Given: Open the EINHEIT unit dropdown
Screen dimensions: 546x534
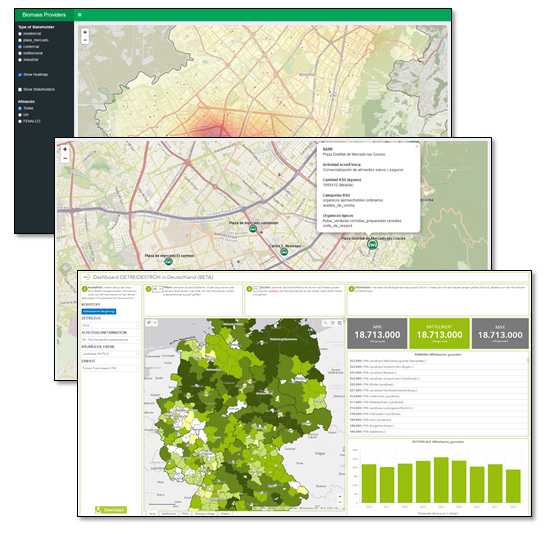Looking at the screenshot, I should click(x=111, y=368).
